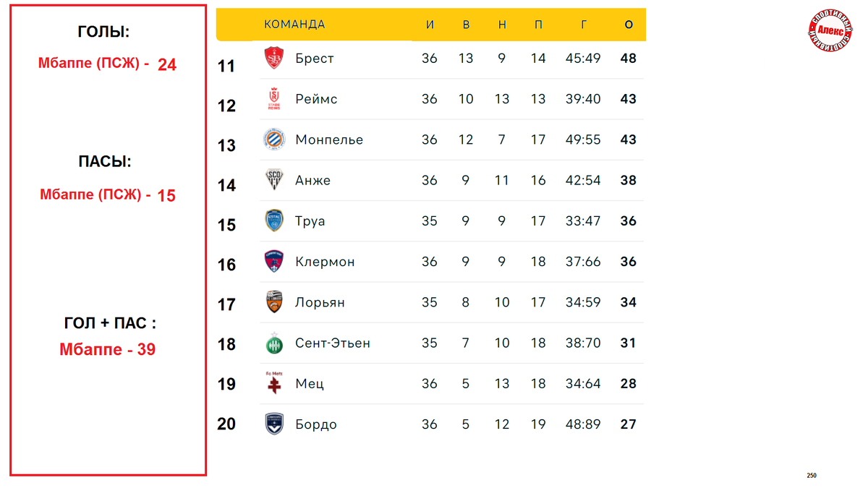Click the Г goals column header
Screen dimensions: 868x488
(583, 25)
